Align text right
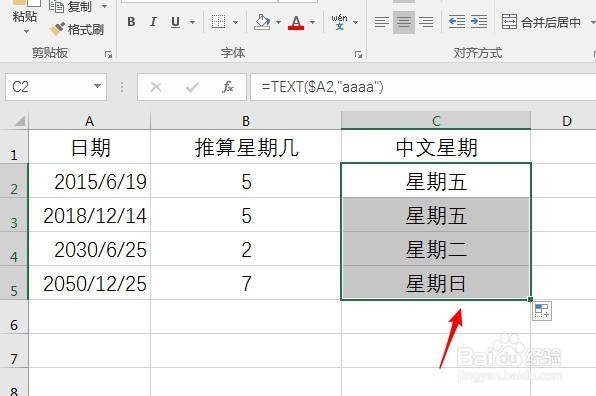This screenshot has height=396, width=596. pyautogui.click(x=426, y=22)
